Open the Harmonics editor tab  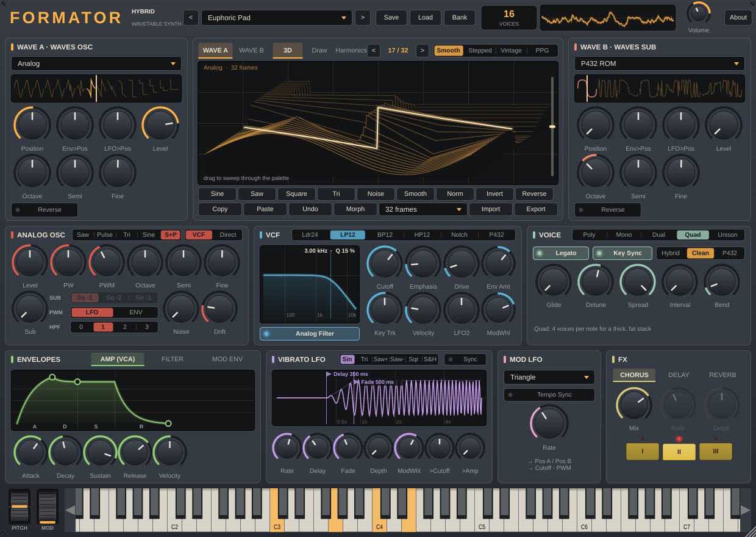351,51
